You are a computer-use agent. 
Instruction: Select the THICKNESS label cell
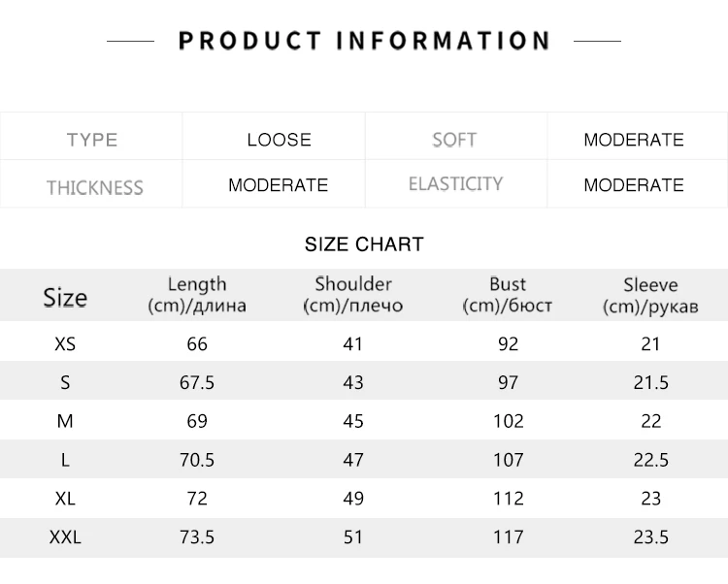(x=94, y=186)
